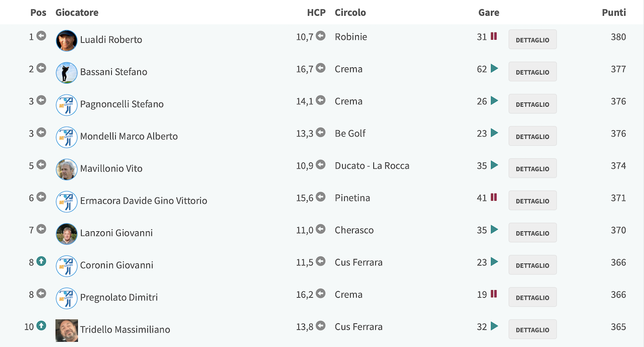Open Dettaglio for Lualdi Roberto

[x=532, y=40]
